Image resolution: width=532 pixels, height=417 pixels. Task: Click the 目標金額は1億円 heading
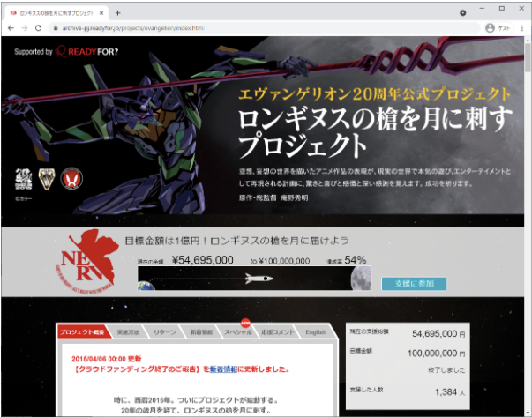237,241
